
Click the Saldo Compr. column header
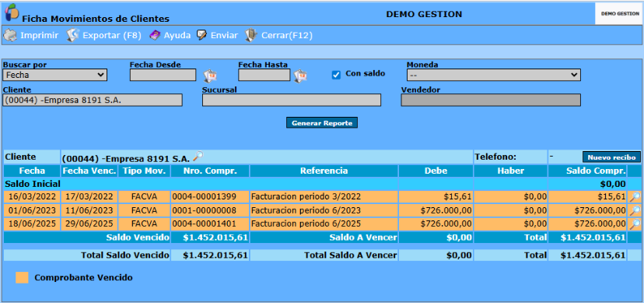587,171
